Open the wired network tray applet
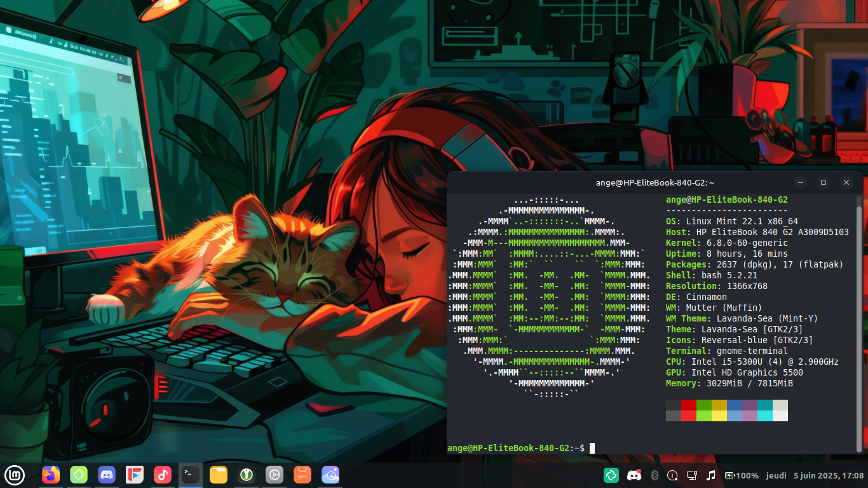 coord(692,475)
